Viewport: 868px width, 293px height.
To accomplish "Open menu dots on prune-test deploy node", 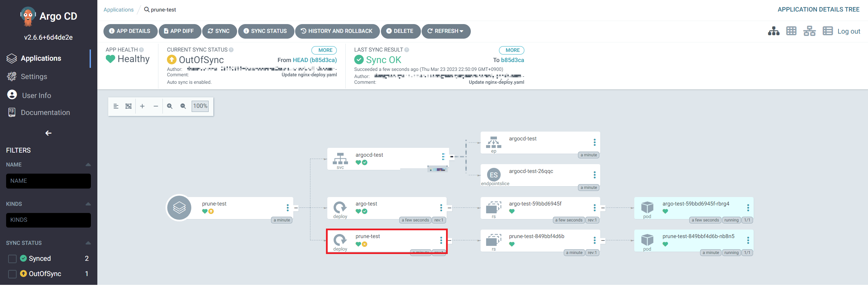I will (441, 240).
